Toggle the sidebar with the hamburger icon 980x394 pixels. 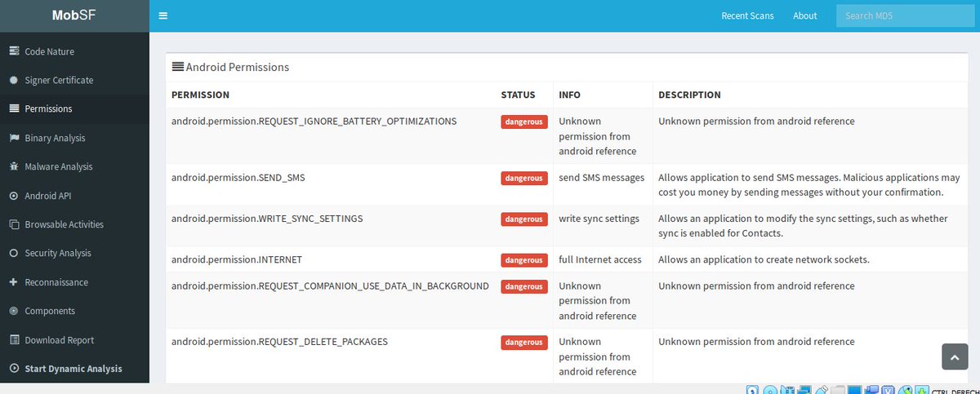[163, 15]
